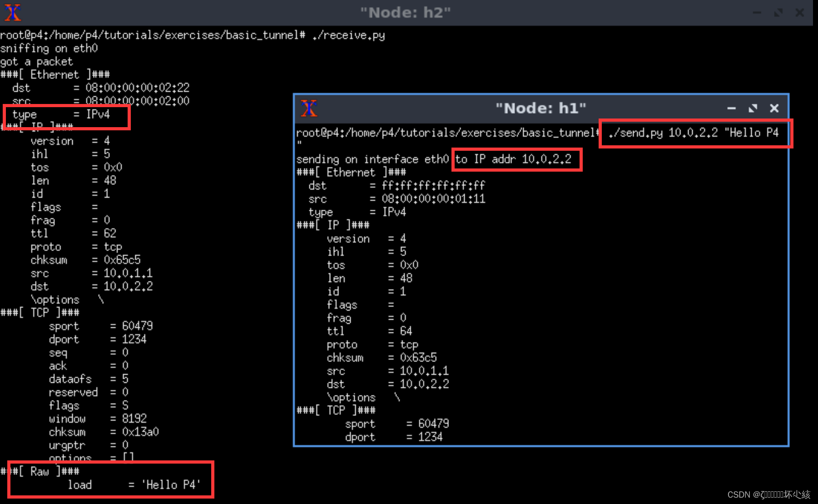Click dataofs value 5 in h2
Screen dimensions: 818x504
pos(125,379)
